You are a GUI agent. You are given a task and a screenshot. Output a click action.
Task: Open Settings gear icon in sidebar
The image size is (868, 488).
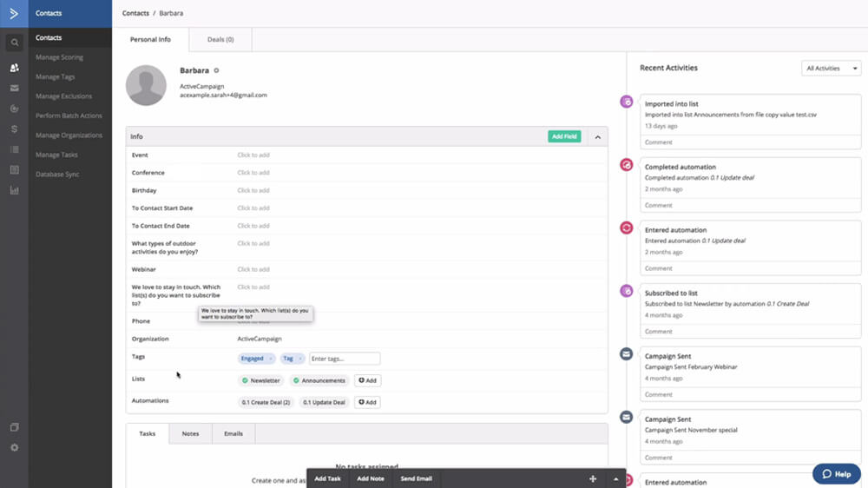(x=14, y=447)
